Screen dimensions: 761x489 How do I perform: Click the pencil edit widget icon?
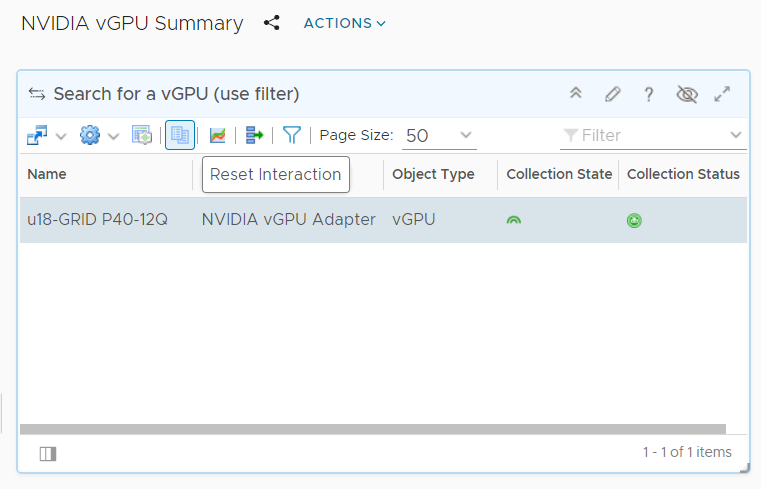(613, 94)
